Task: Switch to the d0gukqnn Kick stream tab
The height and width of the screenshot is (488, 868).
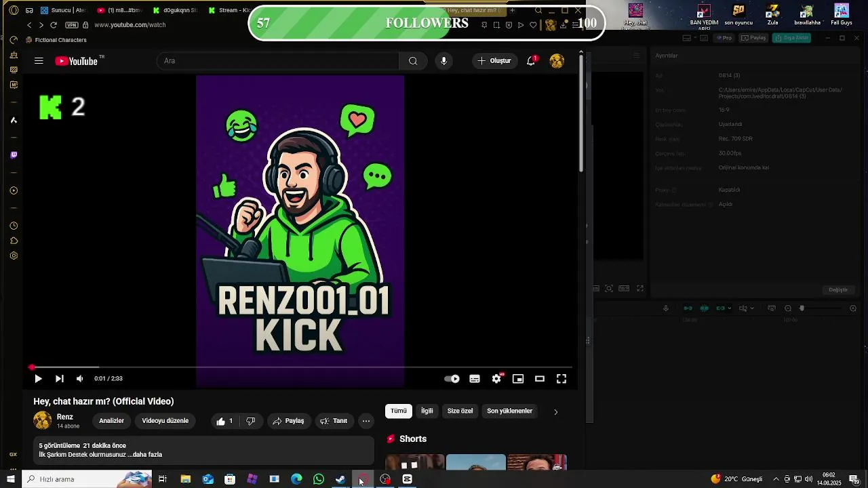Action: click(176, 10)
